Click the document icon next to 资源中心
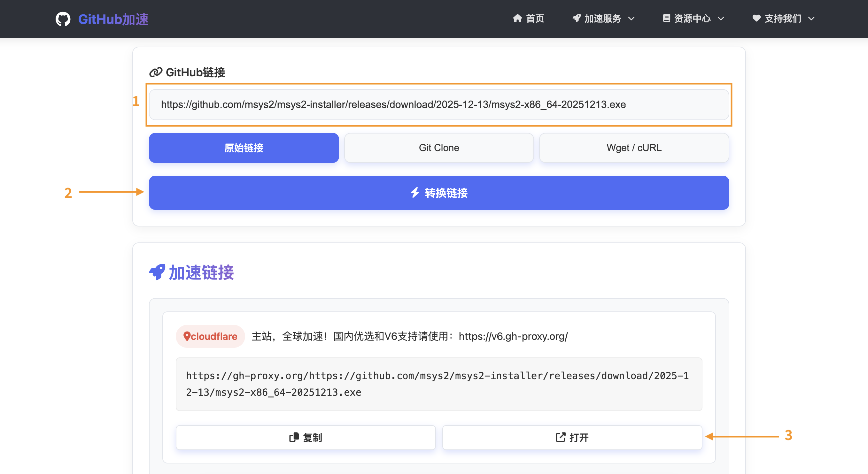 (x=667, y=18)
